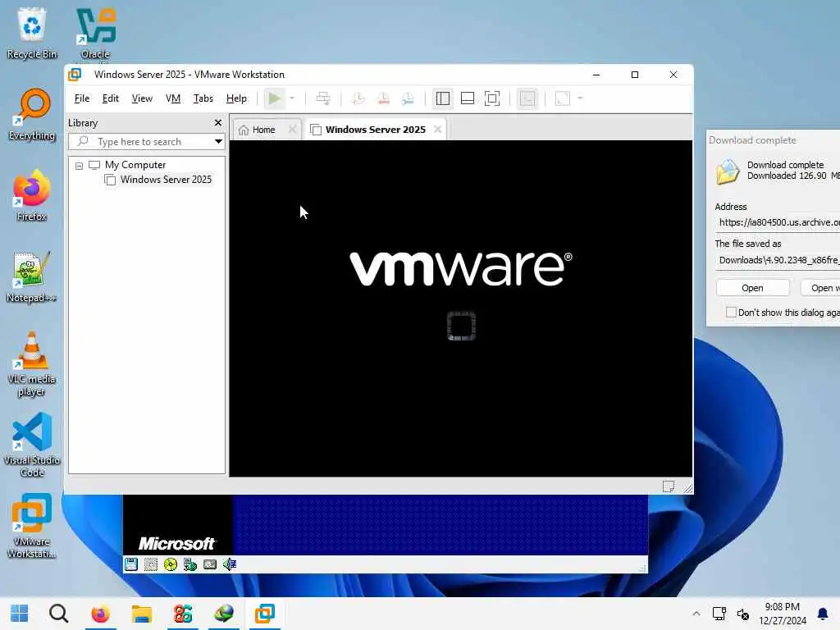Enter full screen mode icon
The image size is (840, 630).
point(492,98)
